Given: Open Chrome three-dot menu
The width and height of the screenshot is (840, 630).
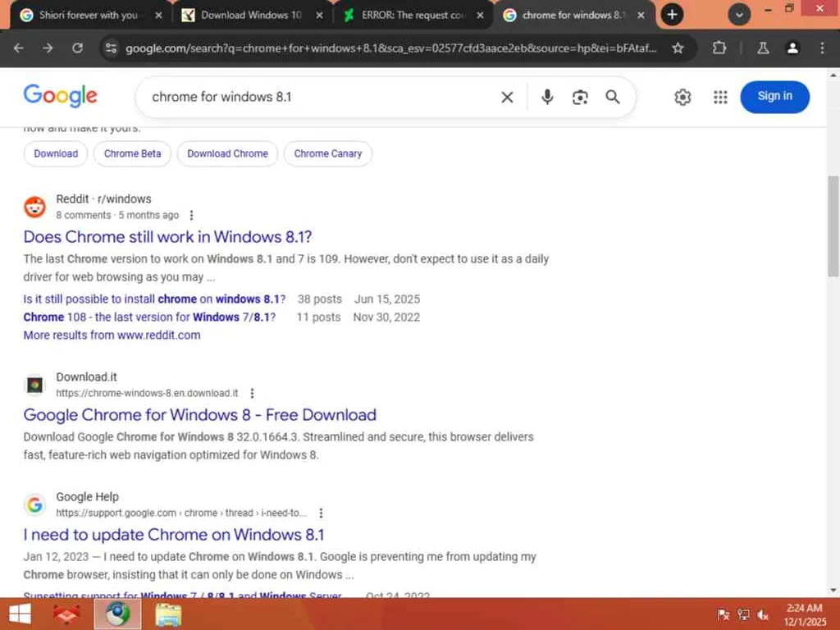Looking at the screenshot, I should point(822,48).
